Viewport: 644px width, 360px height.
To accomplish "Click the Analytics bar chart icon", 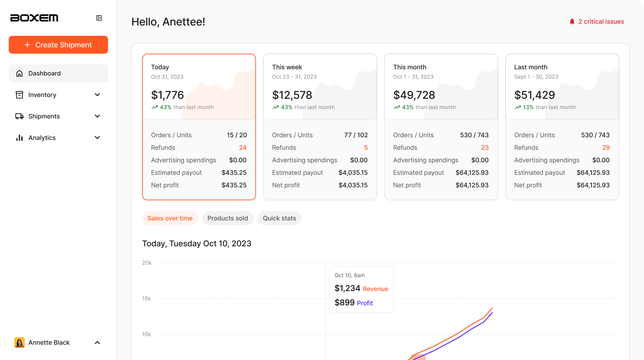I will 19,138.
